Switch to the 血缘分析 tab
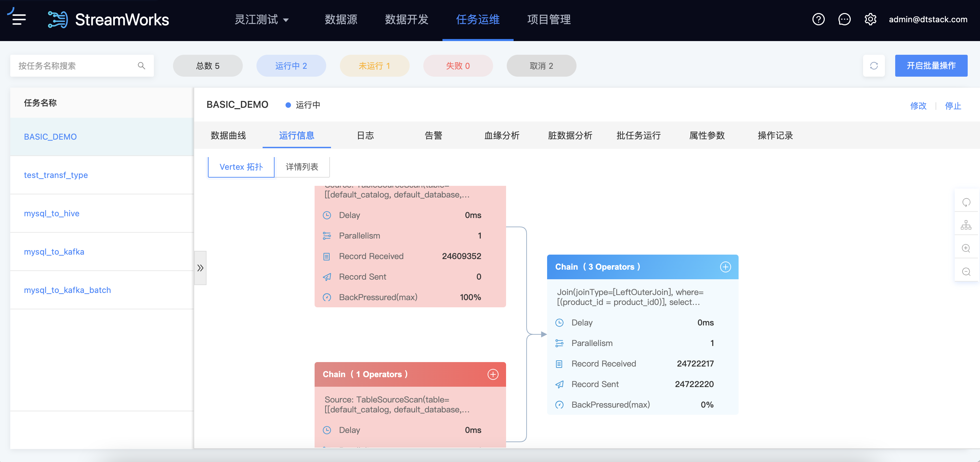The image size is (980, 462). pyautogui.click(x=502, y=135)
